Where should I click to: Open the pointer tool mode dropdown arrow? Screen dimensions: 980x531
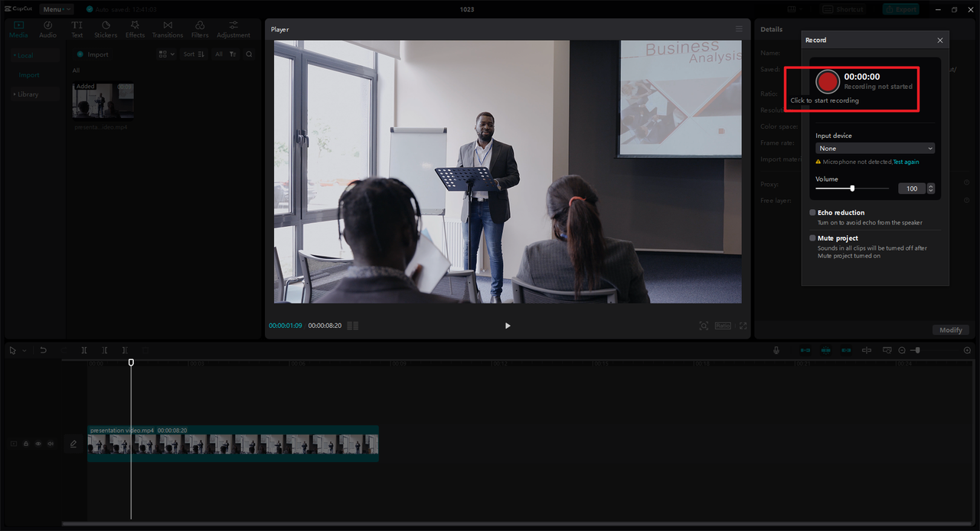click(24, 350)
